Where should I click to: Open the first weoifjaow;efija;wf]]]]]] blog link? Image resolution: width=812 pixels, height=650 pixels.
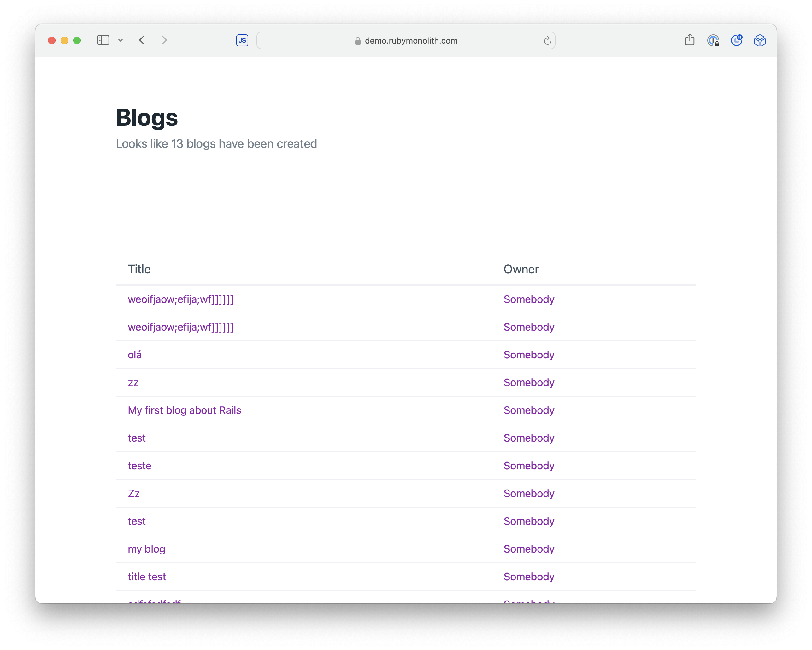coord(180,299)
